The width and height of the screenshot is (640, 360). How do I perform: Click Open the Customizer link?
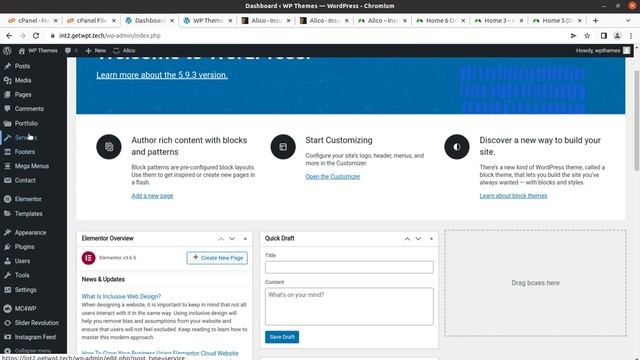tap(333, 177)
